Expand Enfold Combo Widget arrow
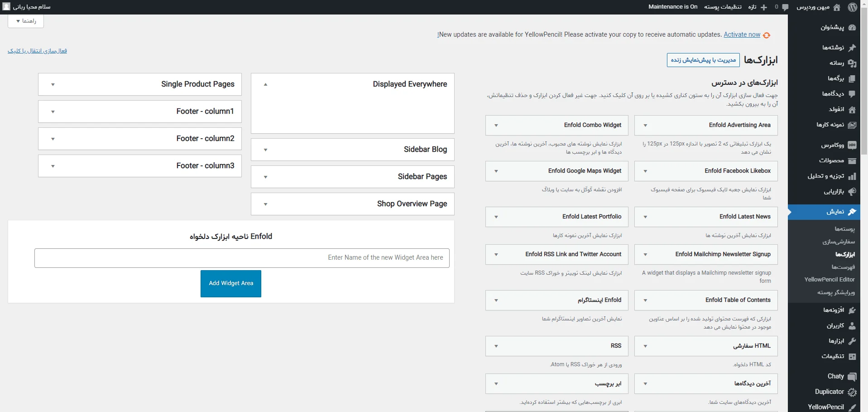This screenshot has height=412, width=868. point(496,126)
